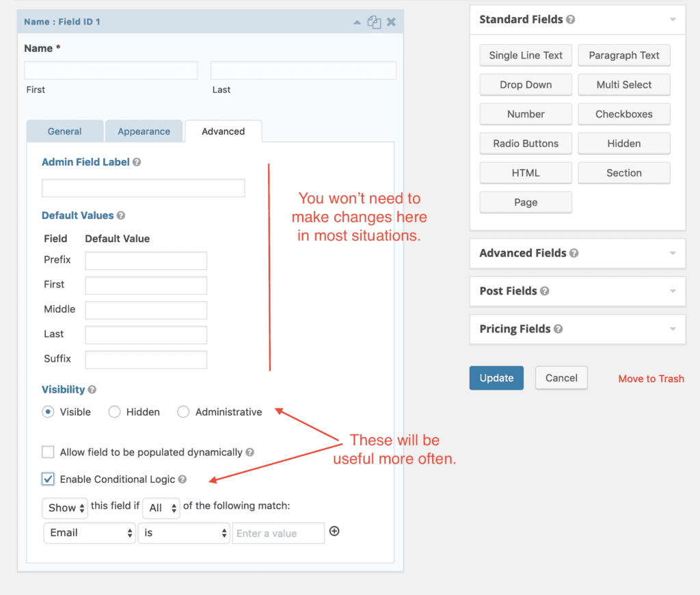Click the 'Enter a value' condition input

[x=278, y=533]
